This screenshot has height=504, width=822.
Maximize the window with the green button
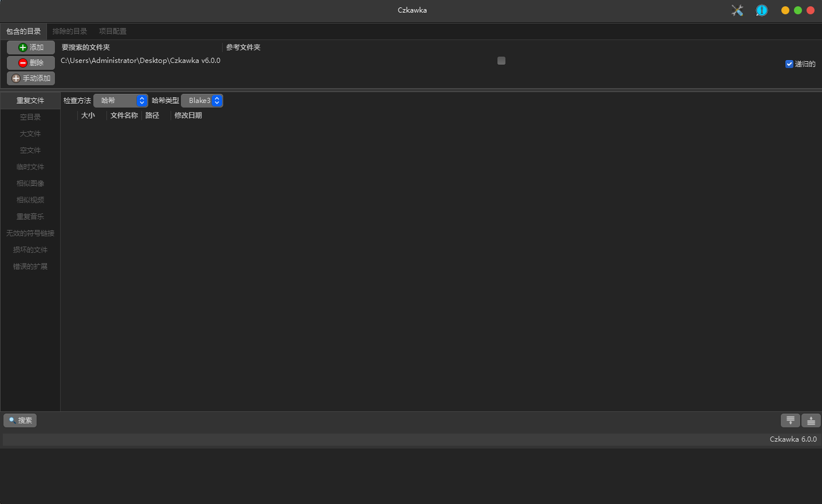tap(798, 10)
